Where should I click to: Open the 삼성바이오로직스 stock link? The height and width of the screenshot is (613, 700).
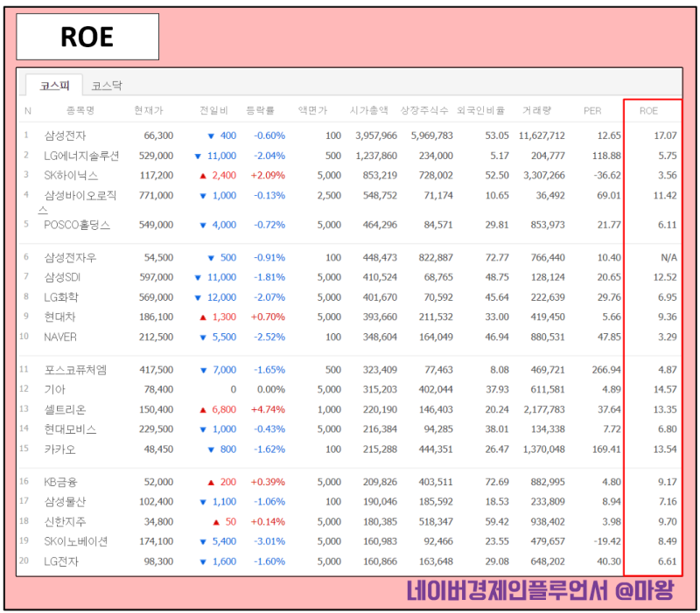78,202
